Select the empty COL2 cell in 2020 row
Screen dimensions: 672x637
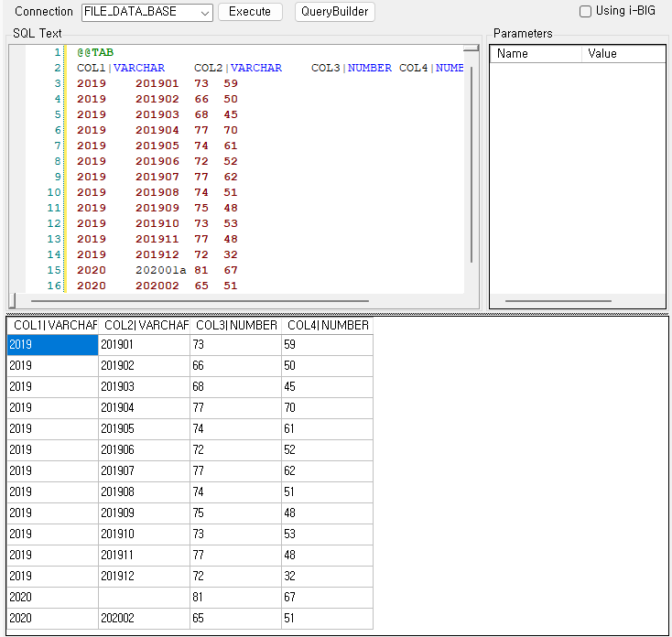(x=144, y=598)
